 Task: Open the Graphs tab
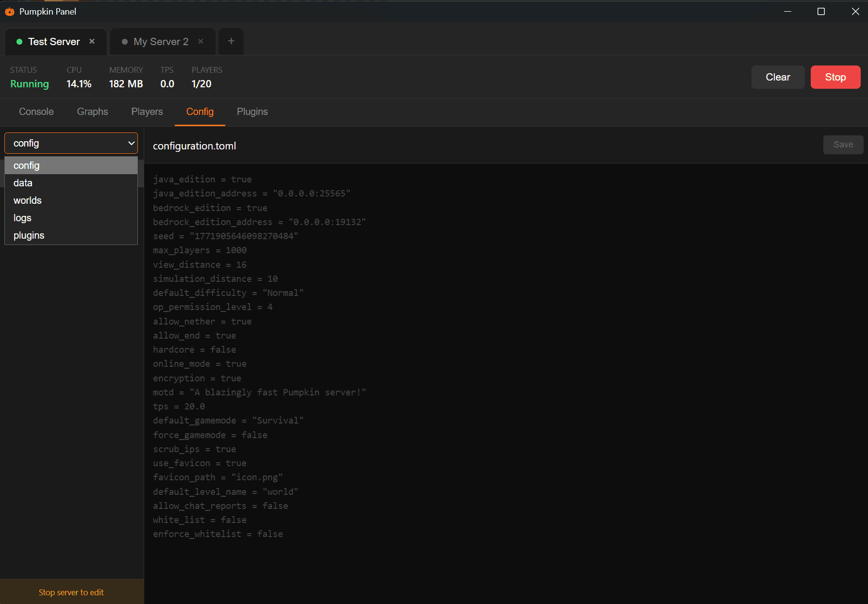(92, 112)
